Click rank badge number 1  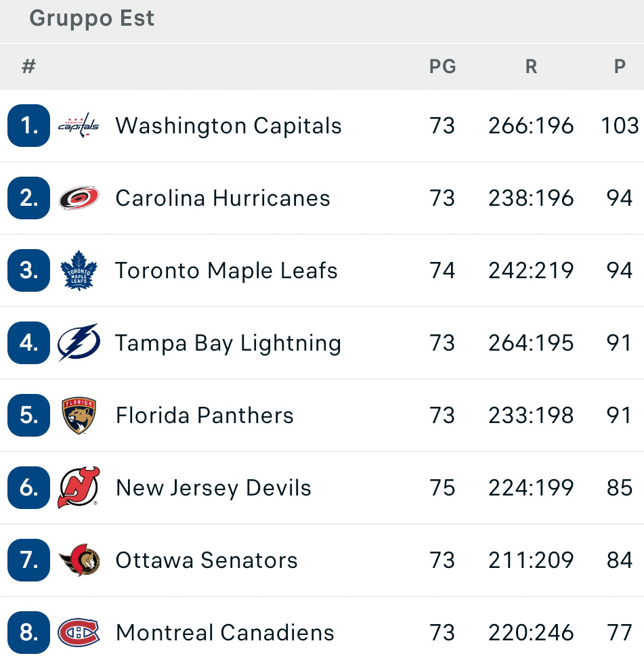point(28,125)
